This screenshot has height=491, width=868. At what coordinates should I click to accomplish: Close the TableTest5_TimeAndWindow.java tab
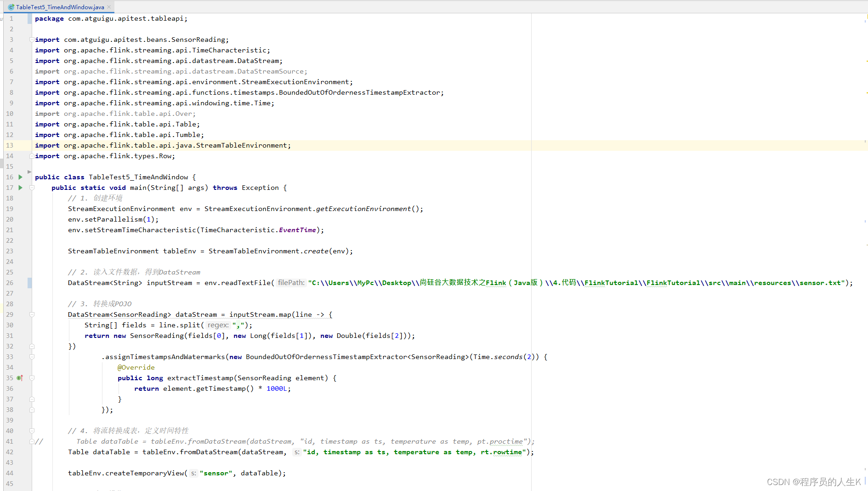click(x=109, y=7)
